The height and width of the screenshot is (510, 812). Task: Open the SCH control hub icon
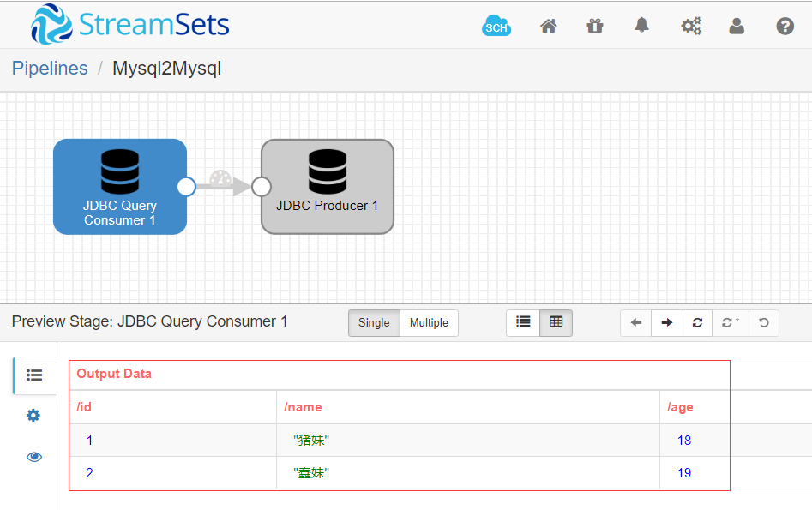click(496, 26)
